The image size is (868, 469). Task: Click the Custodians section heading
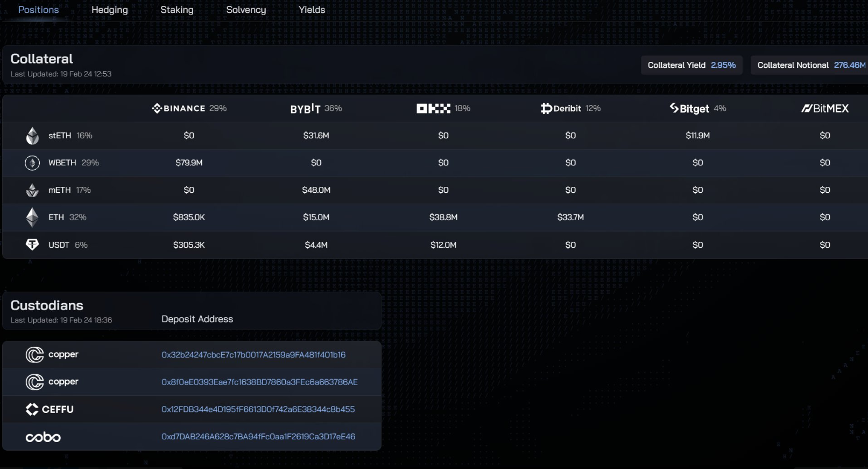tap(47, 305)
